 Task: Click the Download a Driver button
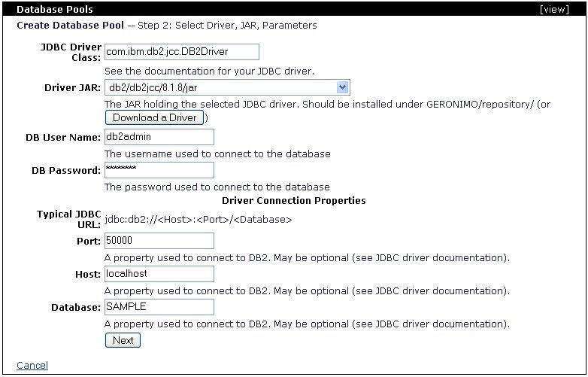coord(154,117)
